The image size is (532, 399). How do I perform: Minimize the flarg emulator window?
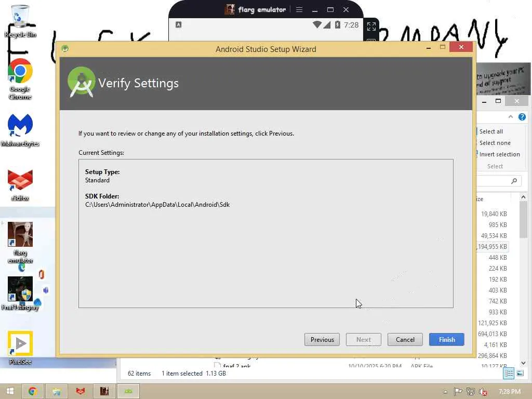tap(314, 10)
